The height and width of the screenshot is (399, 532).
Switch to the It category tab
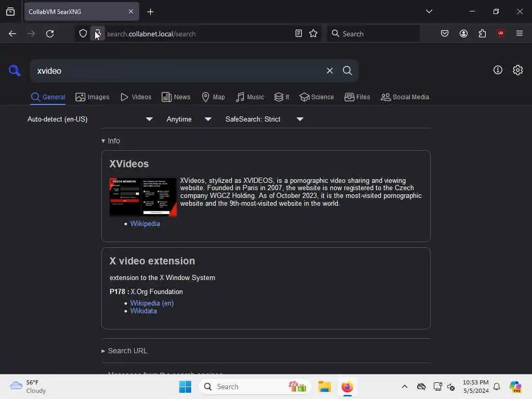pyautogui.click(x=282, y=97)
